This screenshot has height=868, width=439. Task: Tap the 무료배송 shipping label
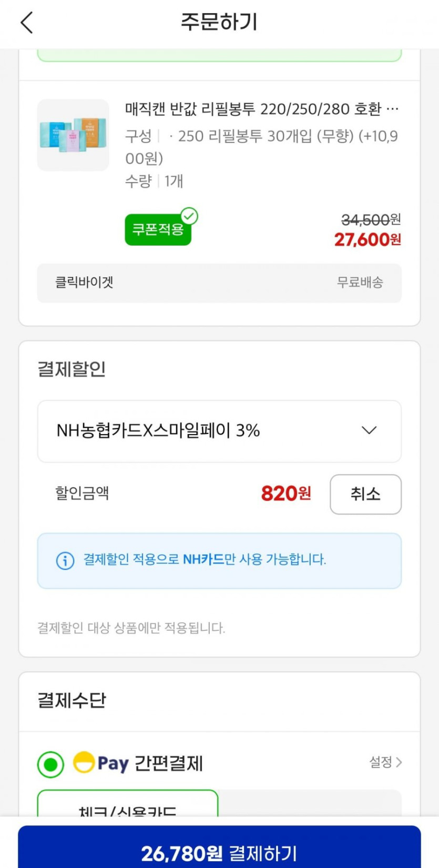coord(360,282)
